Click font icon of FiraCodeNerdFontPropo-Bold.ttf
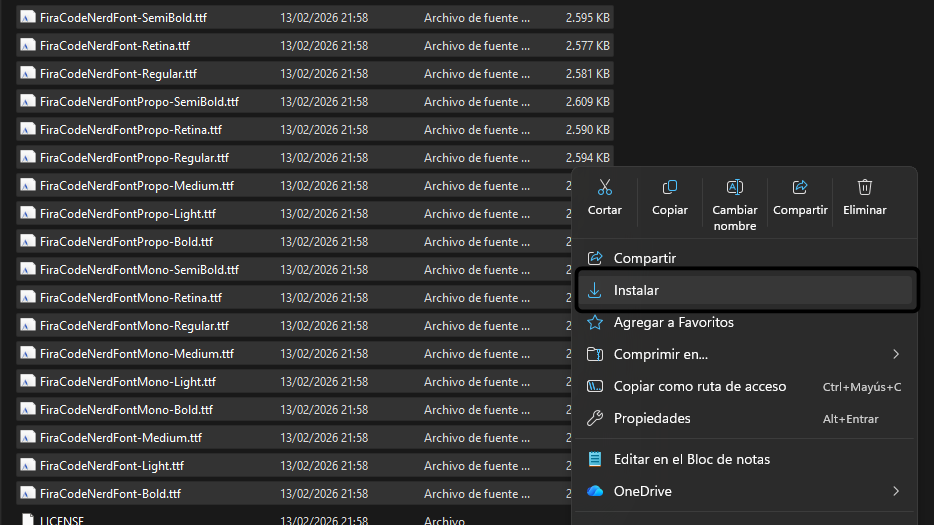 pyautogui.click(x=27, y=241)
